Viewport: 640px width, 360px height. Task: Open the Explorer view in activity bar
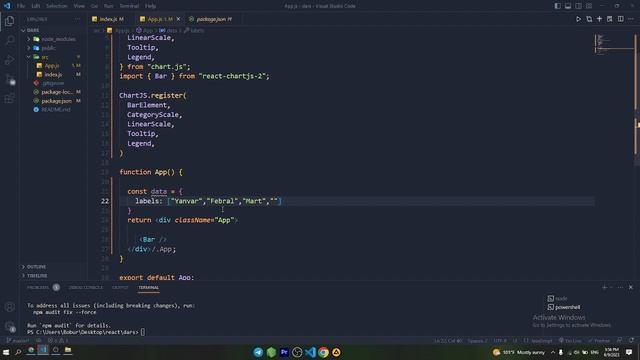coord(10,20)
